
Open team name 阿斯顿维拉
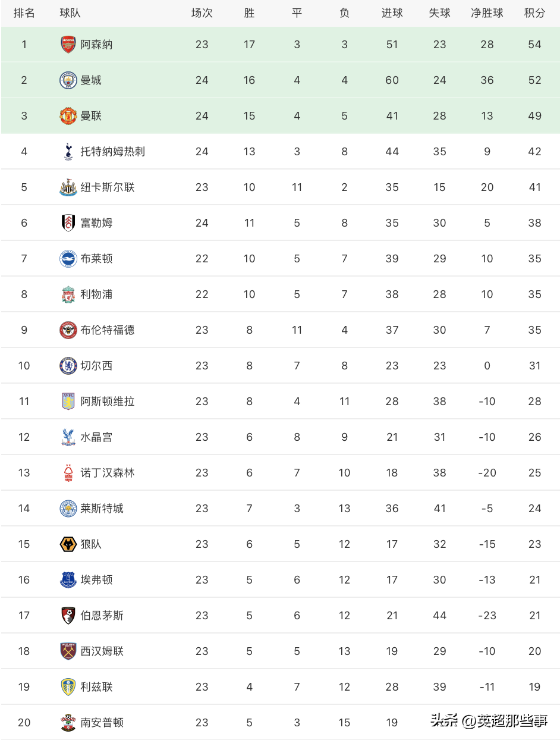[x=108, y=402]
